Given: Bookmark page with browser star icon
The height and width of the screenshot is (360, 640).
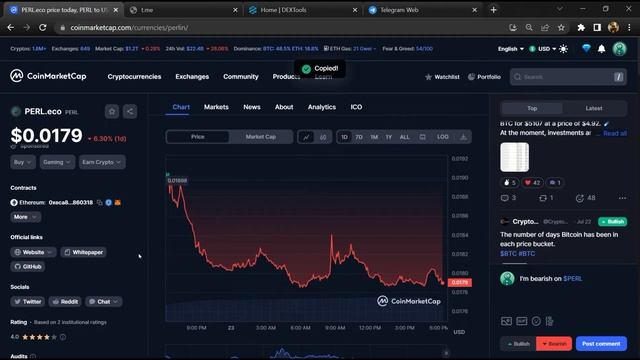Looking at the screenshot, I should 561,28.
